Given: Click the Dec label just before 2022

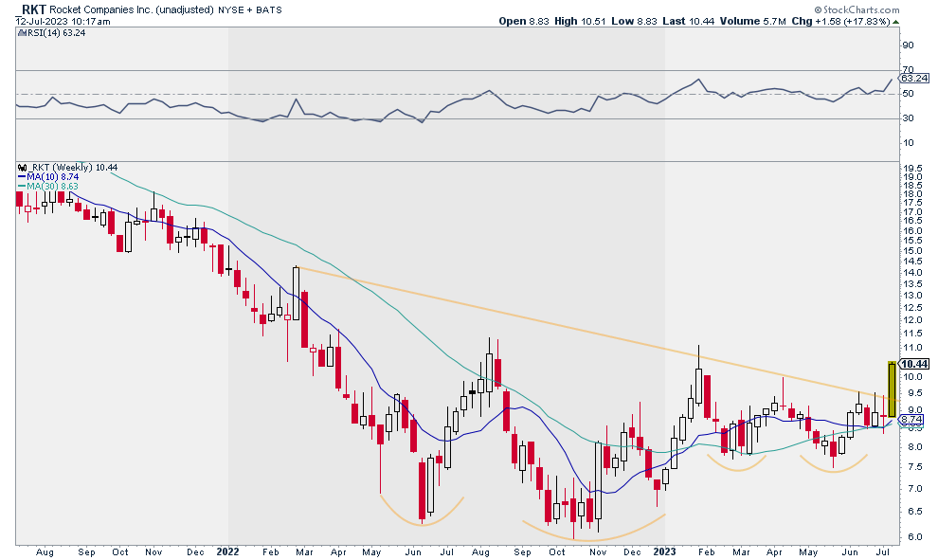Looking at the screenshot, I should [195, 551].
